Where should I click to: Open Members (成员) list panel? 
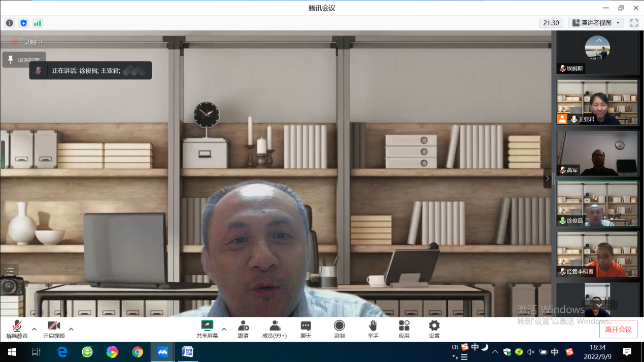click(275, 325)
